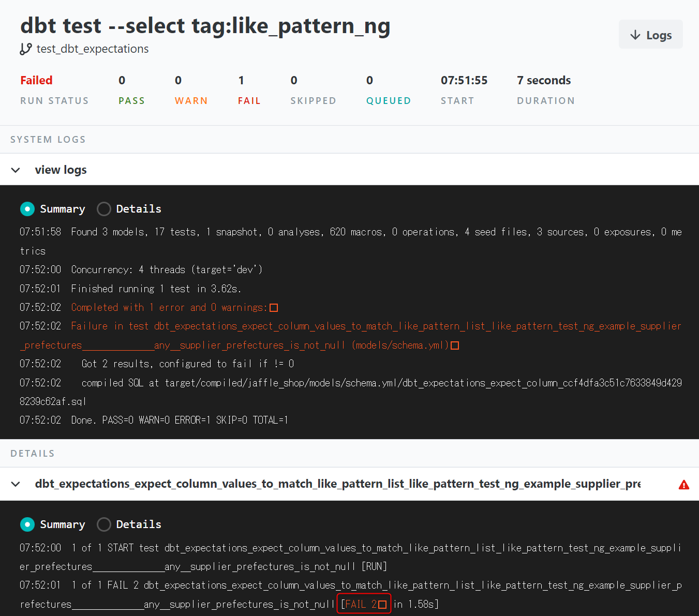Click the red warning triangle icon
699x616 pixels.
(x=683, y=485)
